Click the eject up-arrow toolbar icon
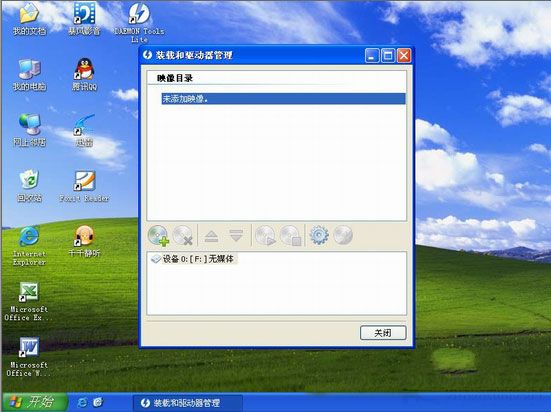This screenshot has width=551, height=412. (x=212, y=236)
